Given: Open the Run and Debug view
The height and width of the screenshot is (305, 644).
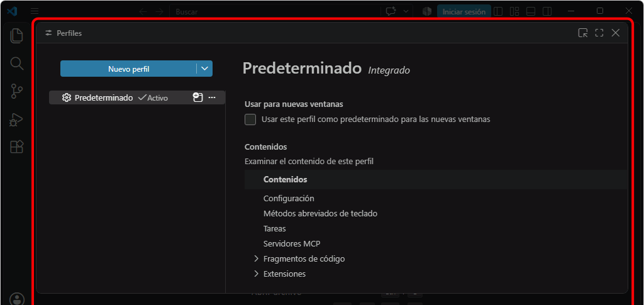Looking at the screenshot, I should [16, 119].
